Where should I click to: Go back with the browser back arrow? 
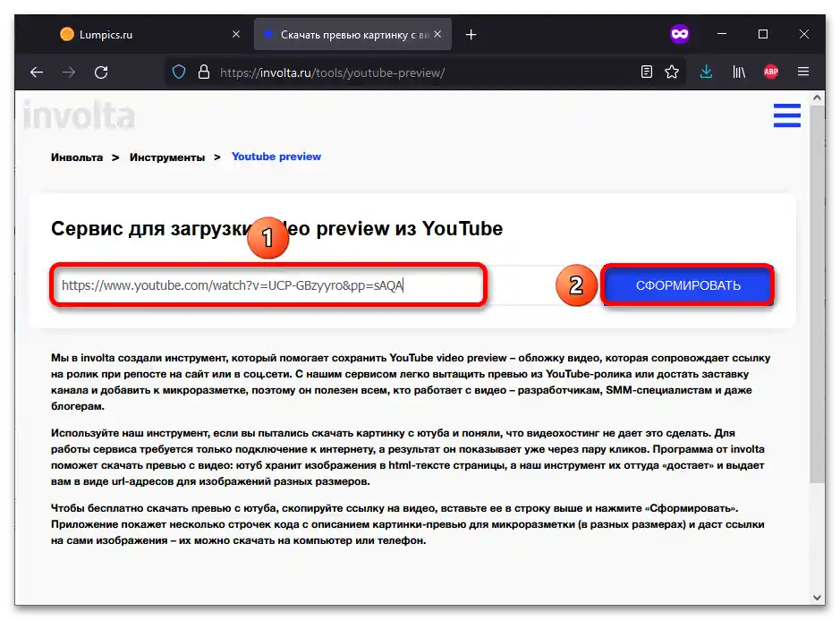37,72
